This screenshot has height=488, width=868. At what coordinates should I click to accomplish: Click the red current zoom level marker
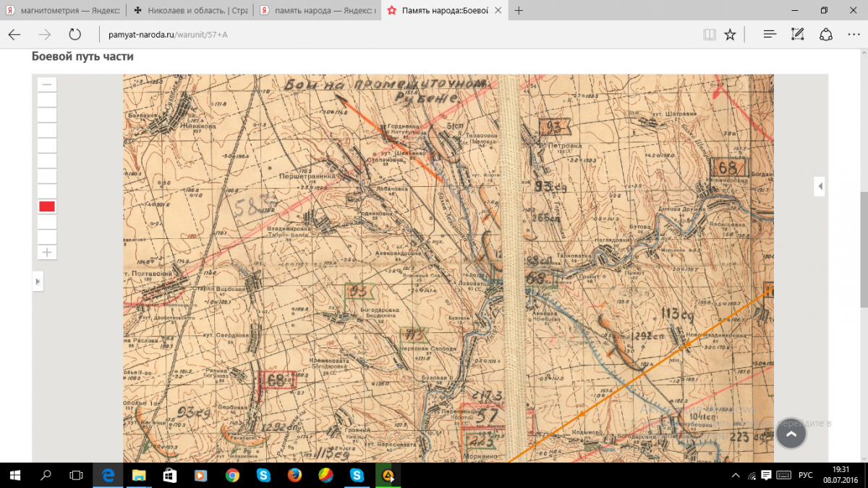point(47,206)
